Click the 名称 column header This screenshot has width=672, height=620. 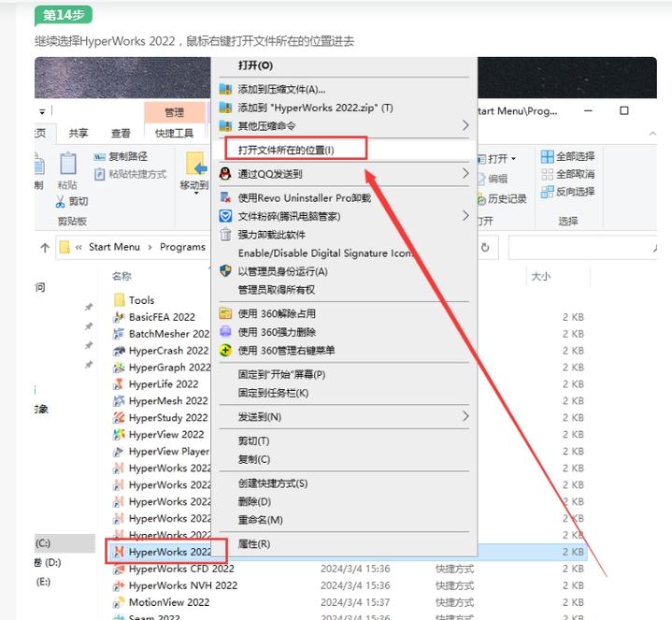click(x=122, y=277)
